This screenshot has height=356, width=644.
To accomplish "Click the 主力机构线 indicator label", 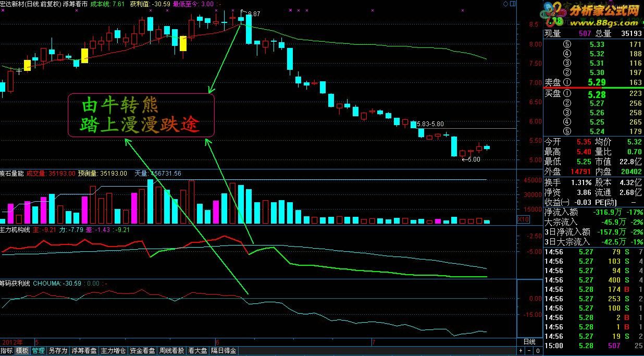I will [x=16, y=229].
